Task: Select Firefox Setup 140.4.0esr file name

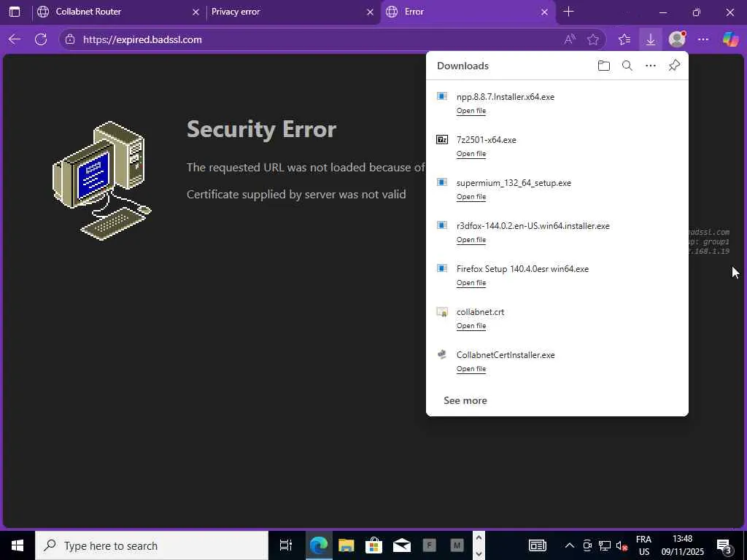Action: click(x=522, y=268)
